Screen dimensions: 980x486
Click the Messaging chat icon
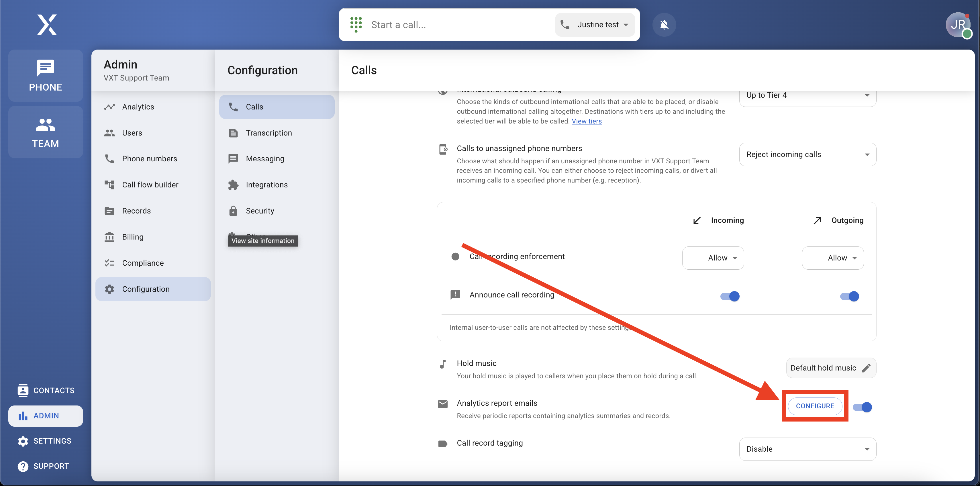(x=233, y=159)
